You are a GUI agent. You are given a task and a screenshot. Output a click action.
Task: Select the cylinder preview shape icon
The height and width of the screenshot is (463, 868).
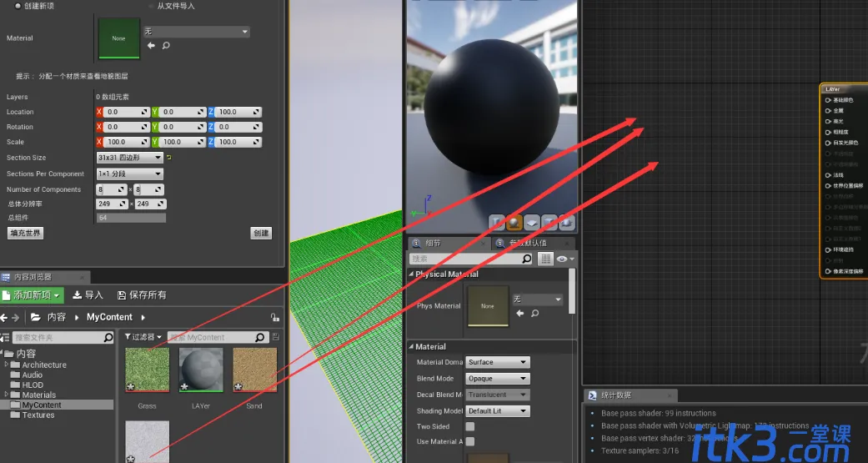(497, 223)
